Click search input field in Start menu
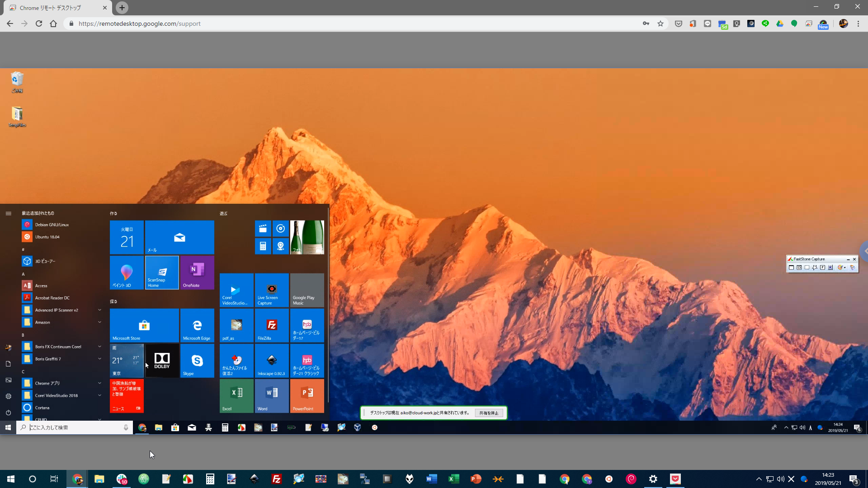Viewport: 868px width, 488px height. point(73,427)
